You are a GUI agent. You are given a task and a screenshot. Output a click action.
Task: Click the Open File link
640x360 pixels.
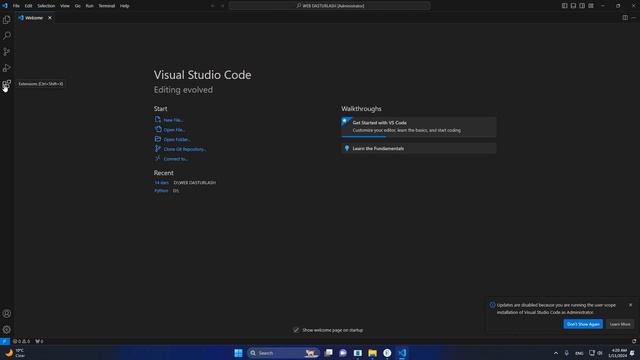pyautogui.click(x=170, y=130)
